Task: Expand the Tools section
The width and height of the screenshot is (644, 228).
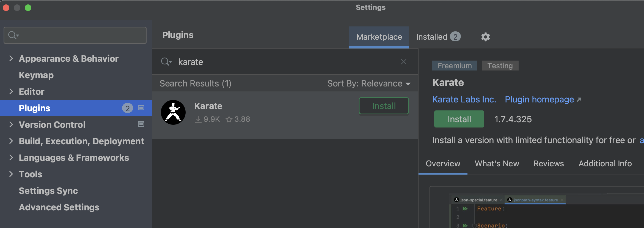Action: click(11, 174)
